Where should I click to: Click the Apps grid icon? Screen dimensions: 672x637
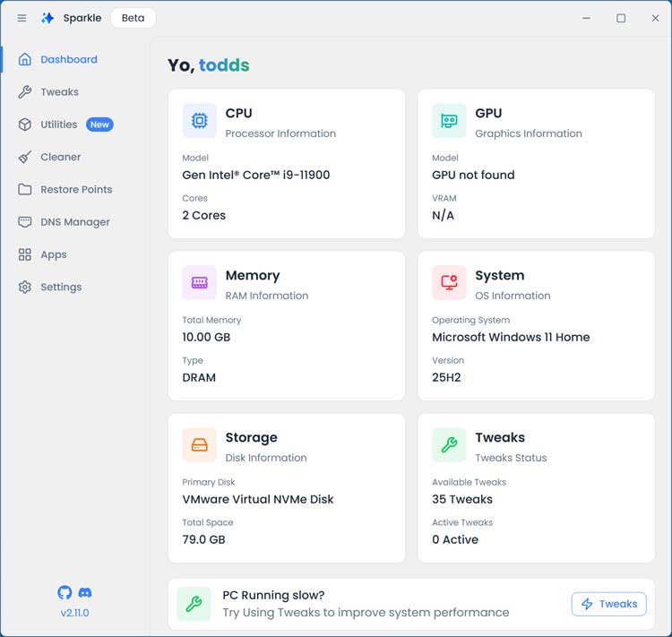(25, 254)
